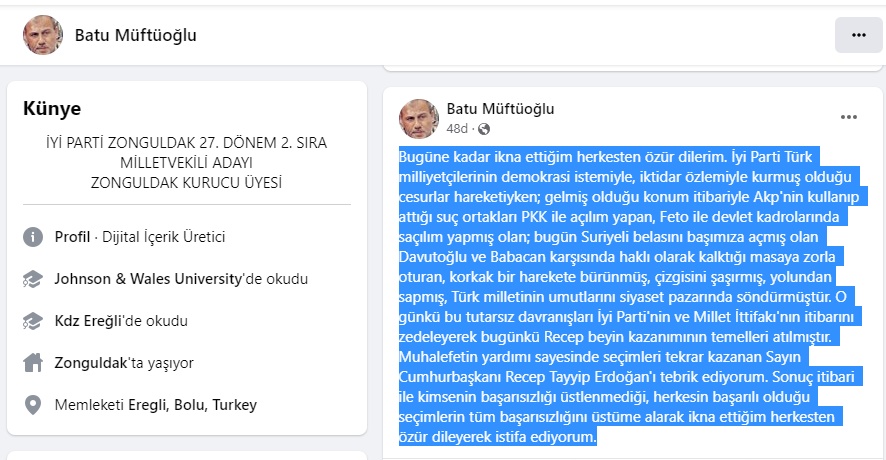Open the post's 48d timestamp link
The image size is (886, 460).
457,129
